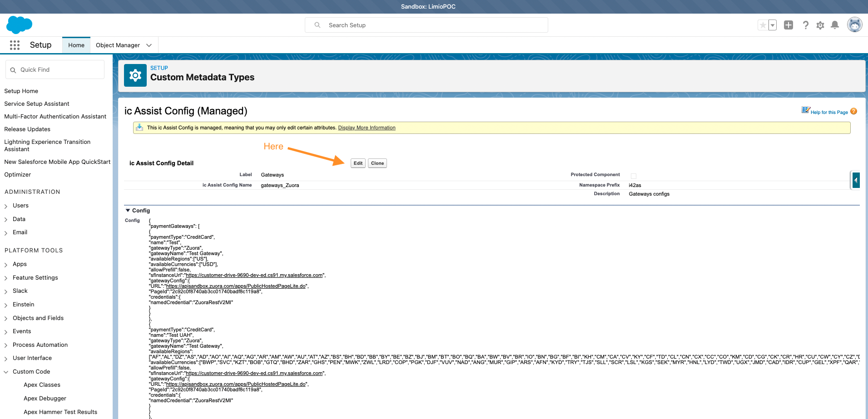
Task: Open Apex Debugger
Action: click(x=45, y=398)
